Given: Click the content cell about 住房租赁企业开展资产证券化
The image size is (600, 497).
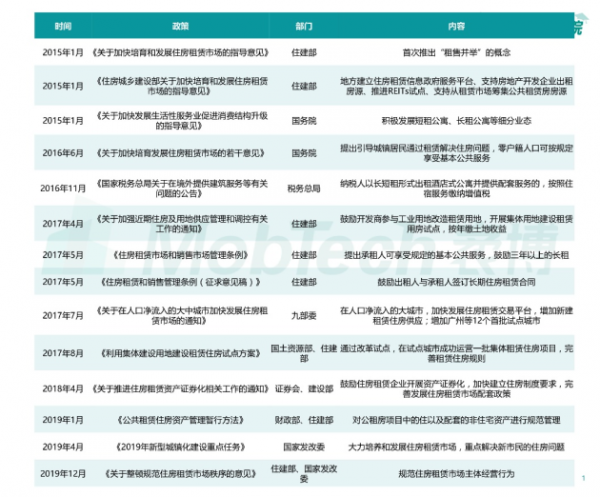Looking at the screenshot, I should click(456, 389).
